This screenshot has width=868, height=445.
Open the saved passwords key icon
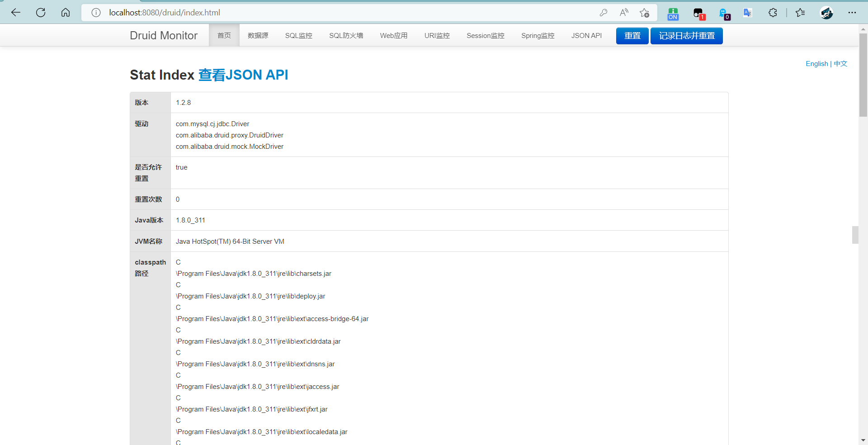pos(604,13)
